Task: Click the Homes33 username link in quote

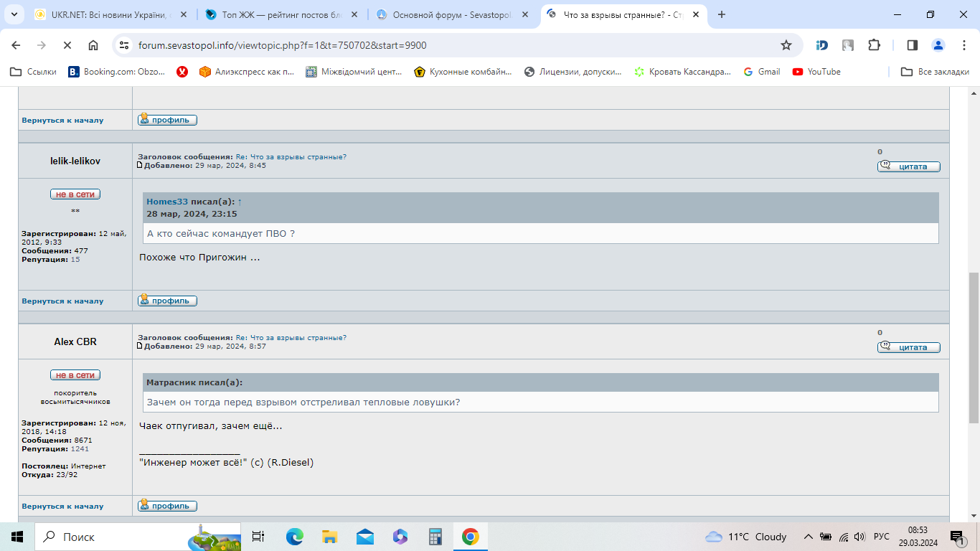Action: click(x=167, y=202)
